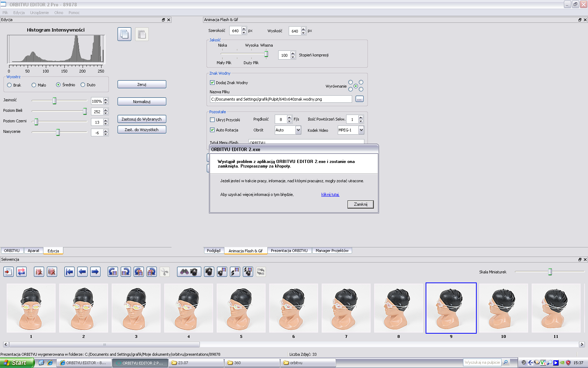Viewport: 588px width, 368px height.
Task: Increase compression level spinner value
Action: 293,53
